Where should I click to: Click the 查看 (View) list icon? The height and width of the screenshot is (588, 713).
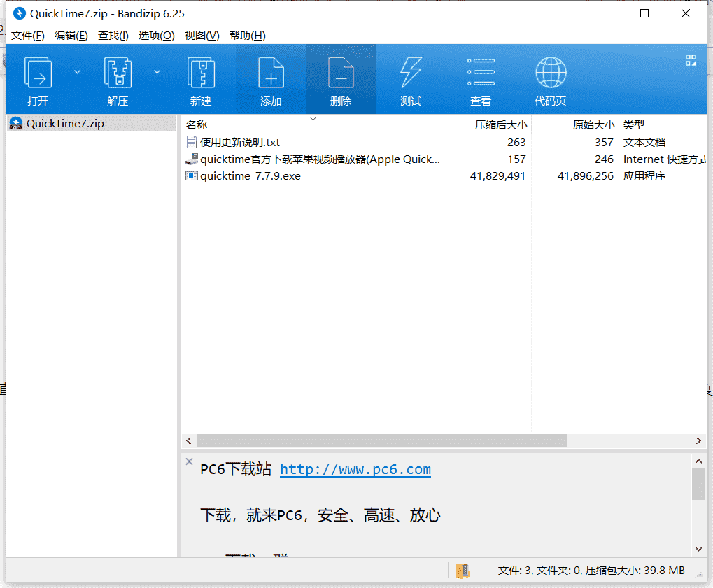point(481,73)
